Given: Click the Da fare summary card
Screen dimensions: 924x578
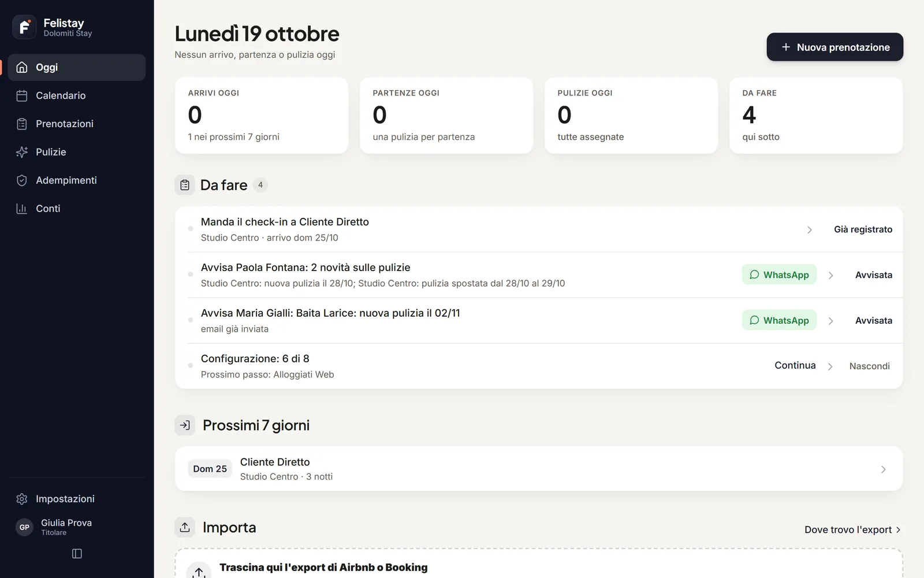Looking at the screenshot, I should pyautogui.click(x=816, y=116).
